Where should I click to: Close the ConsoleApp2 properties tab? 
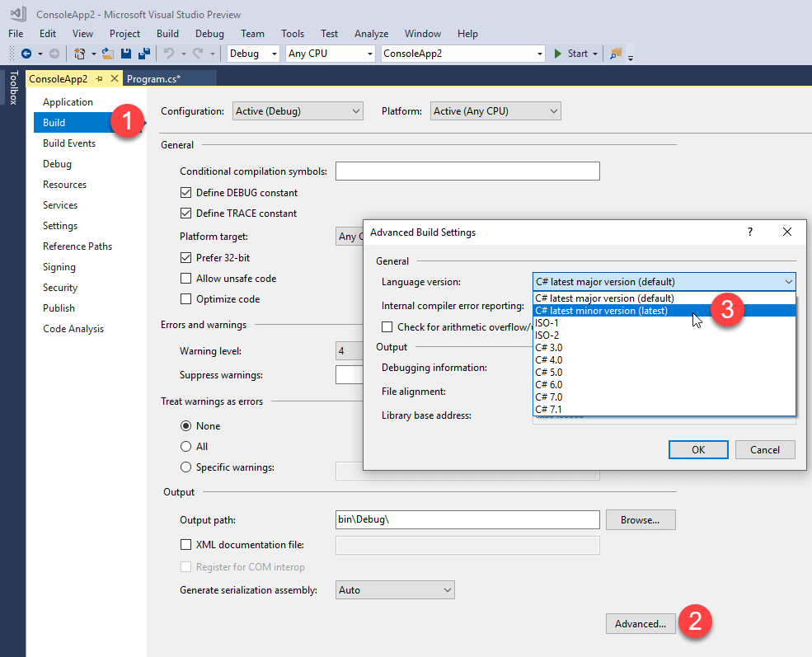[115, 78]
